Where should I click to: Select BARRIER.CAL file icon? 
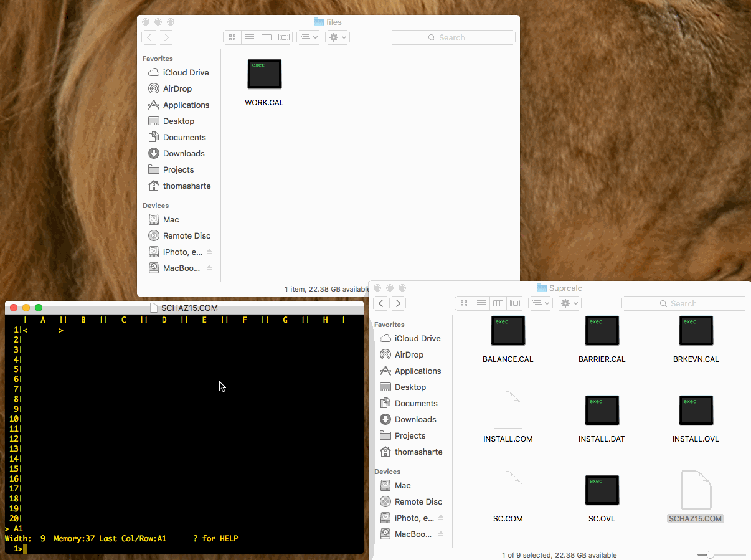[x=602, y=331]
